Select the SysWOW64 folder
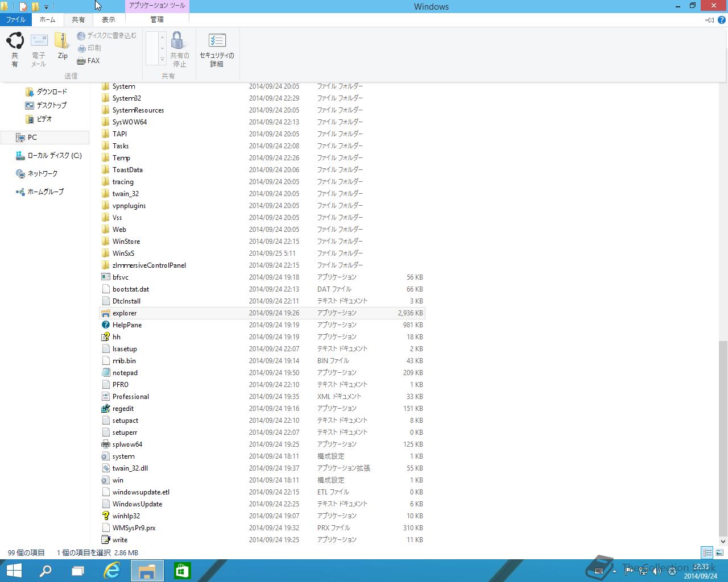Screen dimensions: 728x582 (262, 122)
